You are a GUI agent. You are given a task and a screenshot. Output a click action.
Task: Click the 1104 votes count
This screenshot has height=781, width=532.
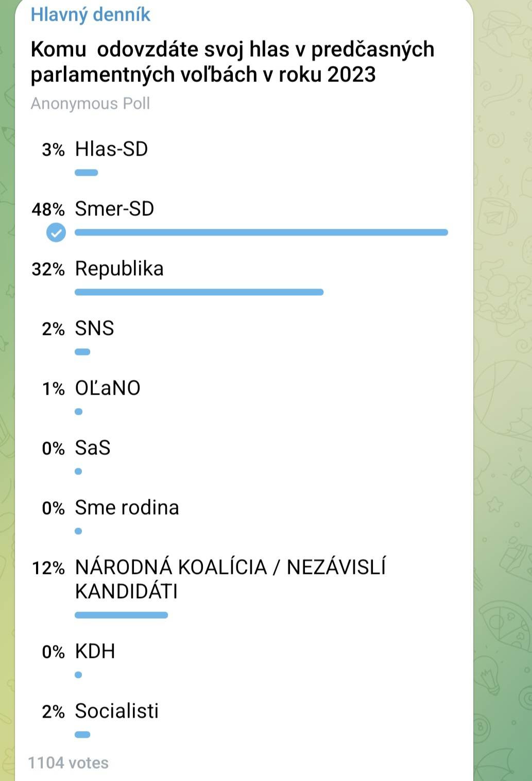click(x=68, y=762)
